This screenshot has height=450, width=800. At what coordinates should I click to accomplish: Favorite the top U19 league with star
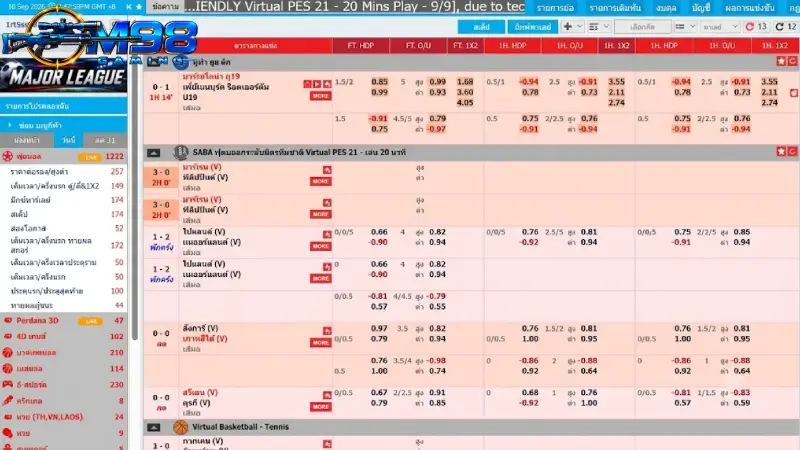(x=781, y=61)
